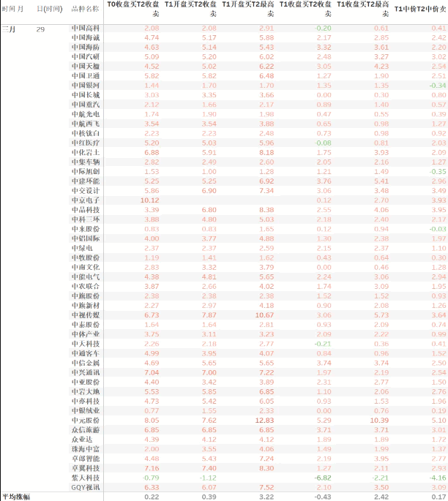Select the 中来股份 row name
This screenshot has width=448, height=501.
pyautogui.click(x=86, y=229)
